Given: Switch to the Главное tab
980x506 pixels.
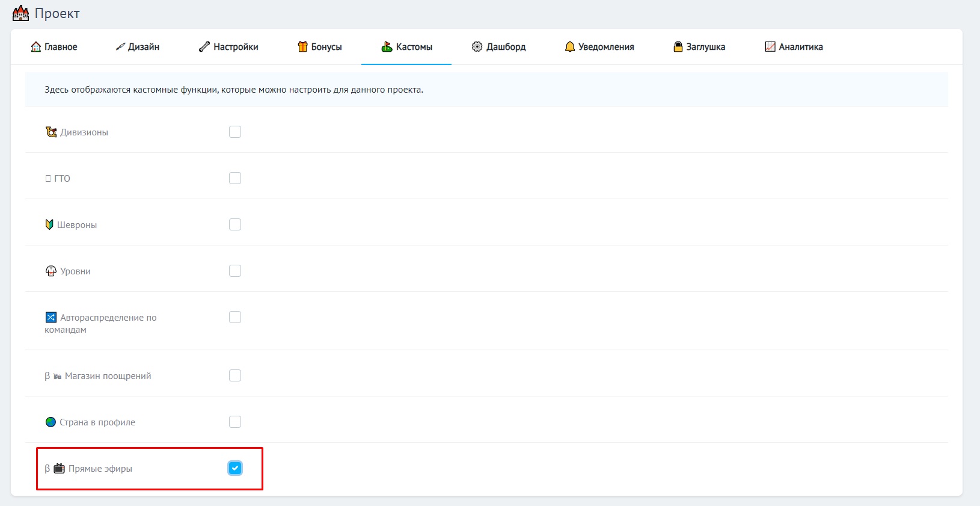Looking at the screenshot, I should (x=54, y=47).
